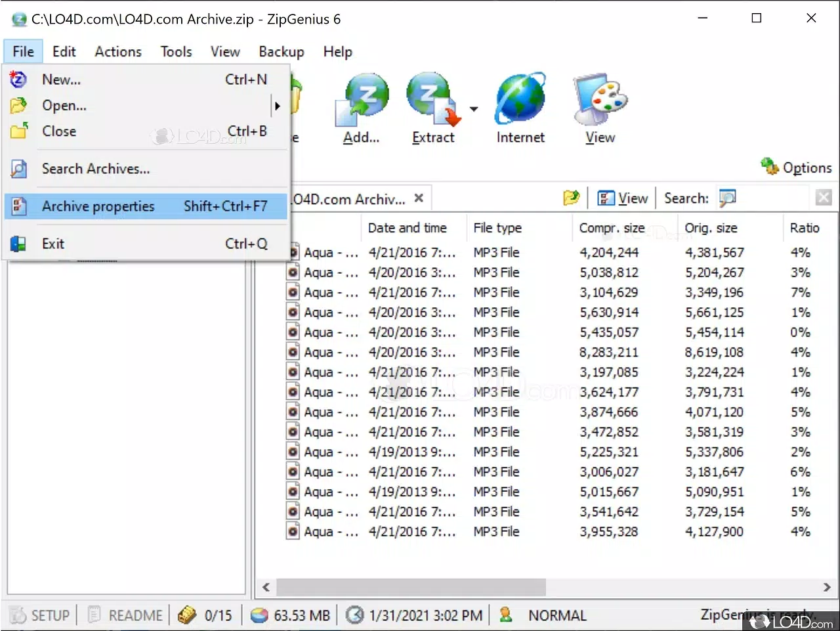
Task: Click the 7% ratio cell
Action: pyautogui.click(x=800, y=292)
